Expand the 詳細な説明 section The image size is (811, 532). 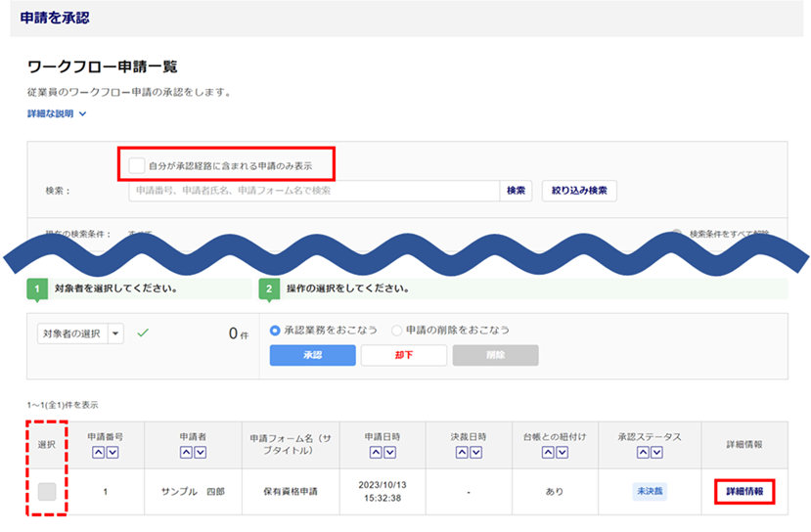click(x=57, y=114)
